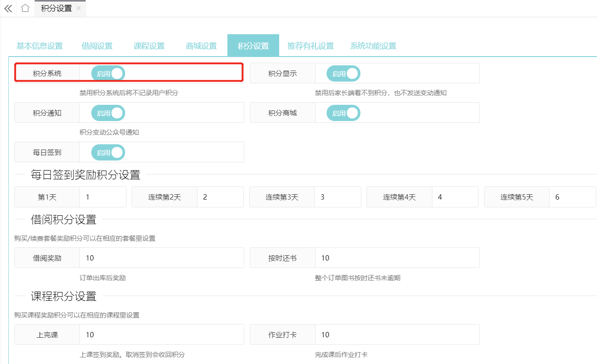Click the hint 禁用后家长端看不到积分，也不发送变动通知
Viewport: 597px width, 364px height.
pyautogui.click(x=381, y=93)
